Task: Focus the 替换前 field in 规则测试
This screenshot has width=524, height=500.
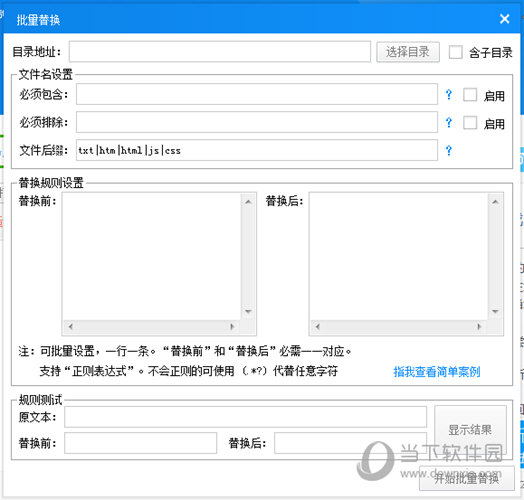Action: pyautogui.click(x=140, y=443)
